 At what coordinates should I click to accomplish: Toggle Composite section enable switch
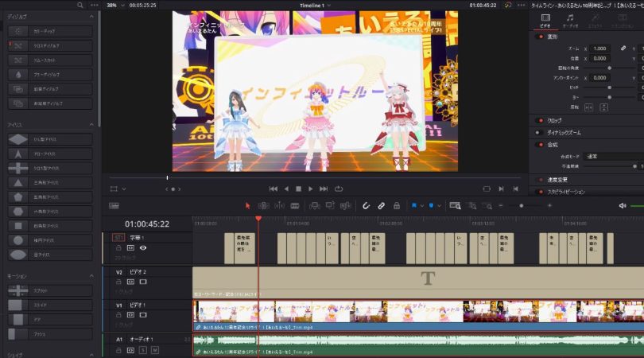[x=540, y=145]
